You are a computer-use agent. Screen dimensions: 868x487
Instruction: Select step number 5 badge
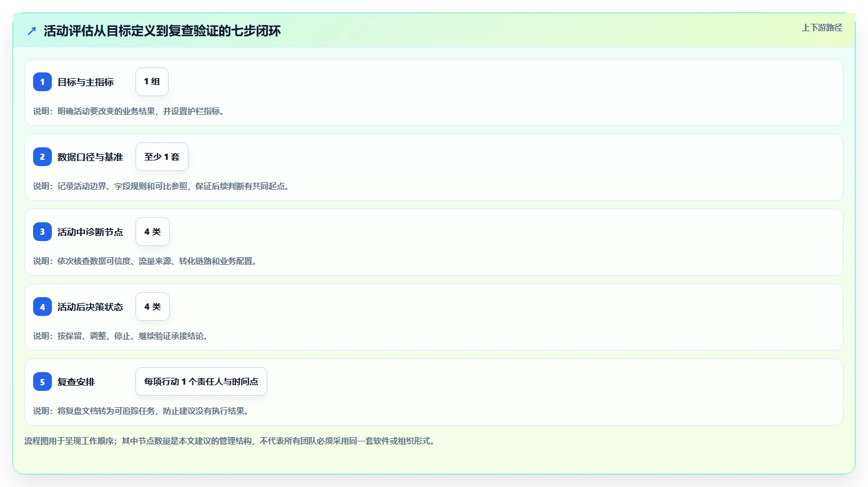coord(42,381)
